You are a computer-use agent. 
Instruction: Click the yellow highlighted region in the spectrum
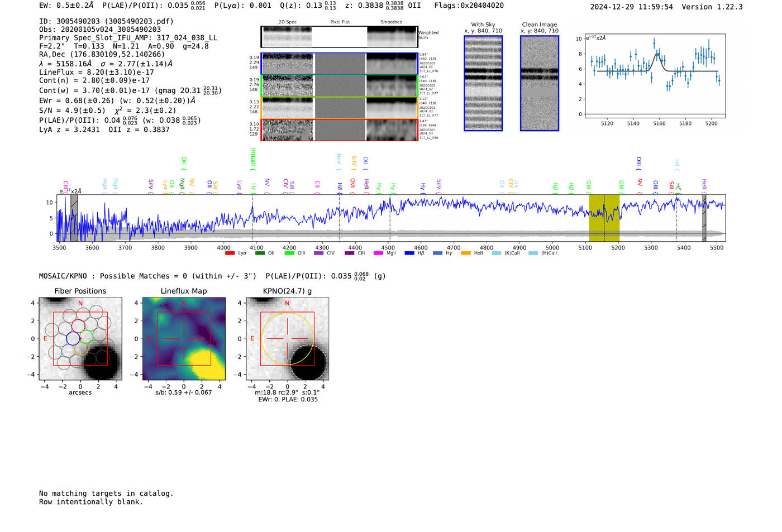(x=604, y=218)
